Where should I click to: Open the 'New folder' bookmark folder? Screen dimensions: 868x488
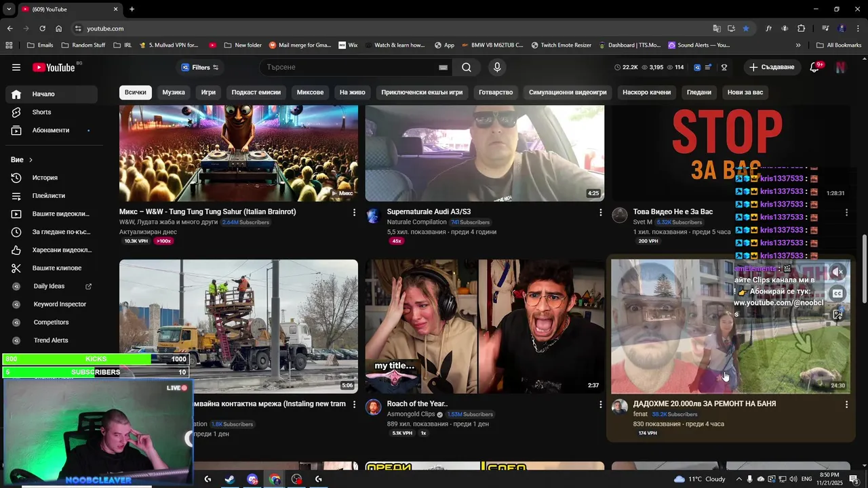(x=242, y=45)
